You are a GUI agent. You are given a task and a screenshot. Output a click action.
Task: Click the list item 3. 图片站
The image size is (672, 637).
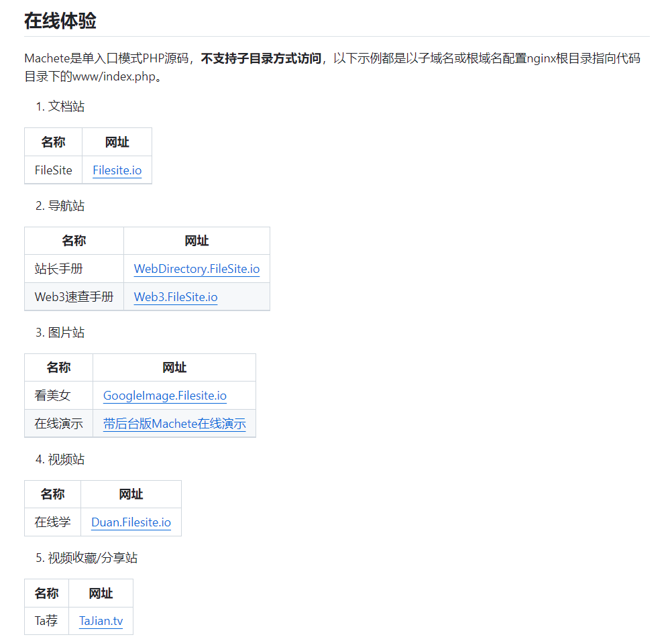coord(60,333)
